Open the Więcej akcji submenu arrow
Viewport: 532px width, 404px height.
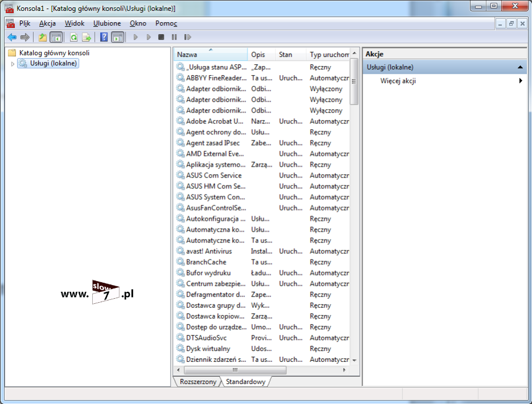coord(521,81)
